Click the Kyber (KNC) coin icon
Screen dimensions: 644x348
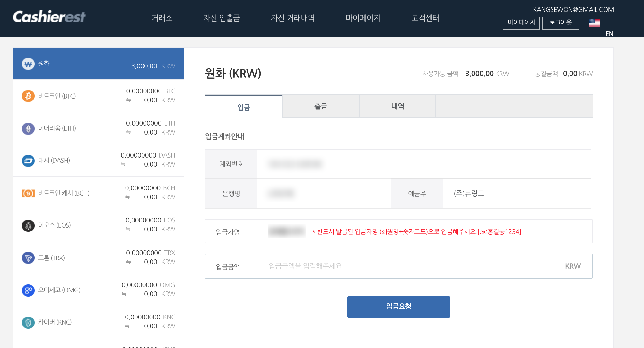(x=28, y=322)
